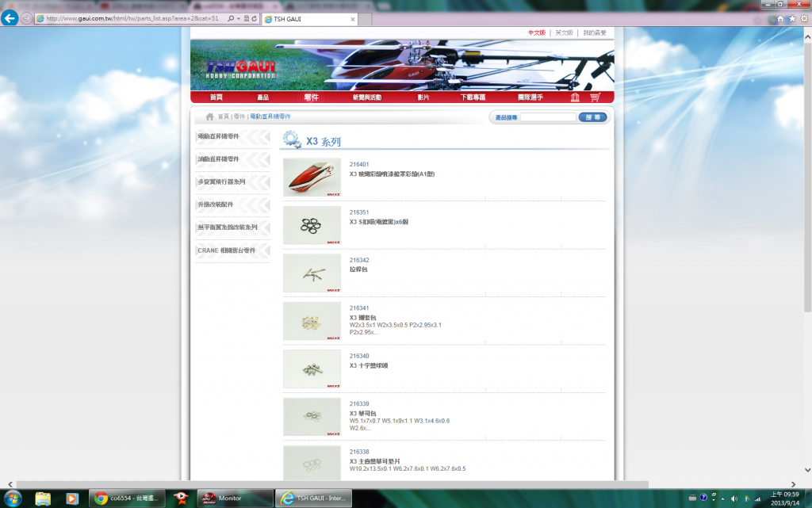Screen dimensions: 812x508
Task: Click the thumbnail for part 216342
Action: coord(312,273)
